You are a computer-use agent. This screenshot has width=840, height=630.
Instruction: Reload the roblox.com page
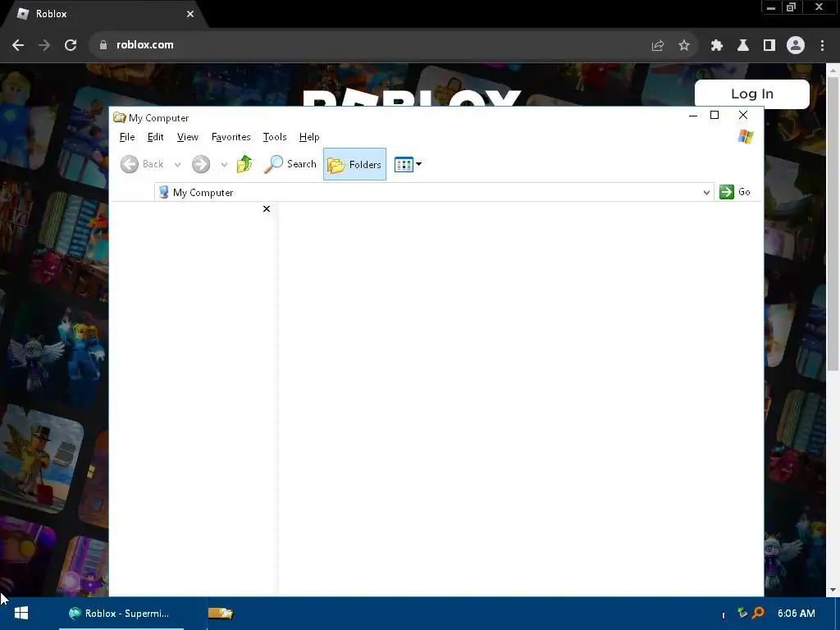point(71,45)
